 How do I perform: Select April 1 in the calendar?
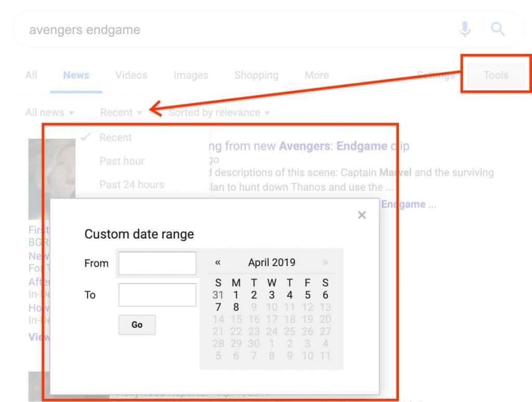pos(236,295)
